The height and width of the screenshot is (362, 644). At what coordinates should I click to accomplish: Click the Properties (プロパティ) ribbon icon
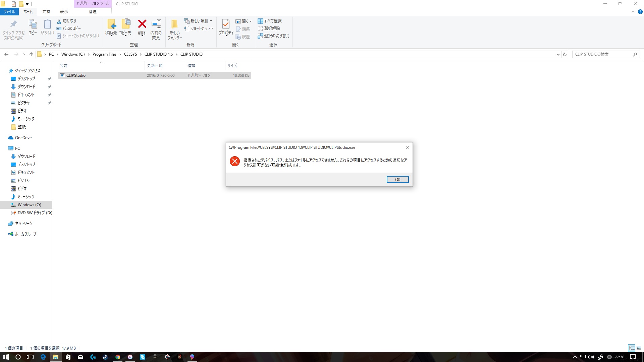pyautogui.click(x=226, y=24)
